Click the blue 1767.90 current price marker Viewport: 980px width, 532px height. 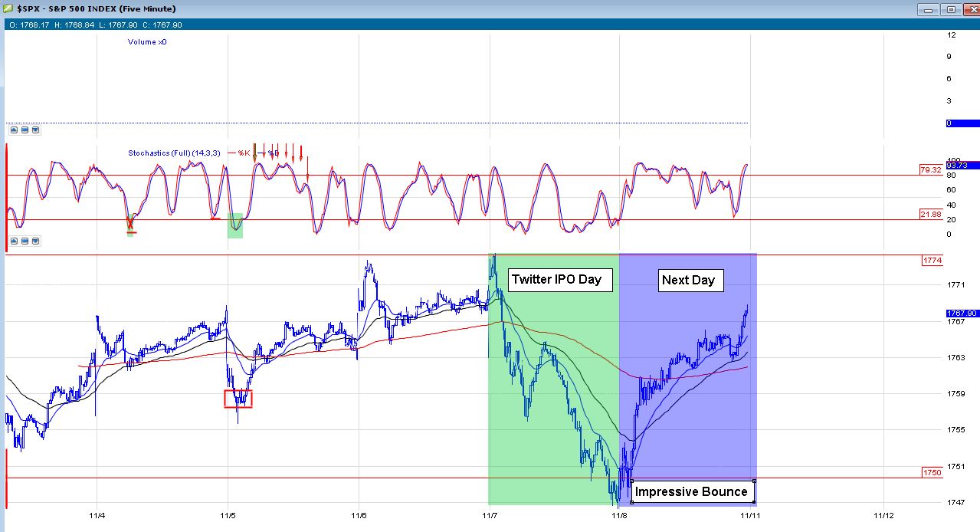pos(961,314)
